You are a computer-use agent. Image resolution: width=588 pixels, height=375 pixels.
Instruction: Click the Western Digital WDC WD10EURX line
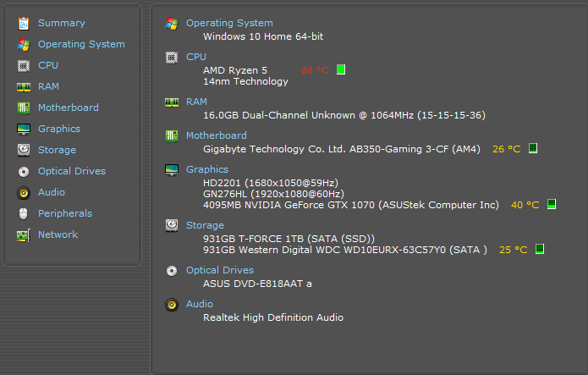345,250
